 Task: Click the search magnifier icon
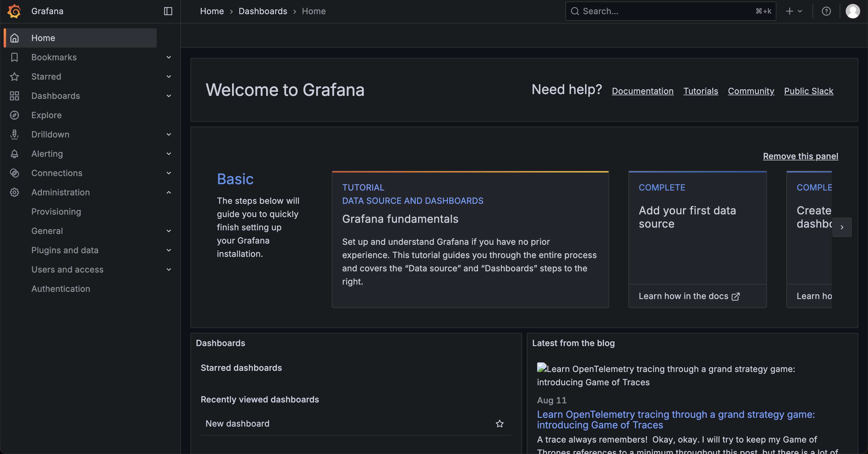[x=575, y=11]
